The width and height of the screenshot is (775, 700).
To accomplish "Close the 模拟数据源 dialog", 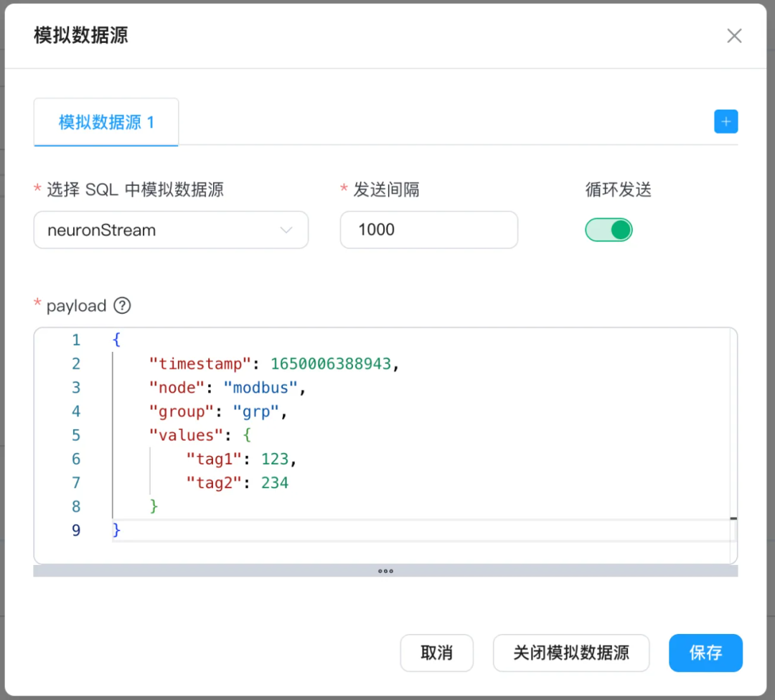I will [x=734, y=36].
